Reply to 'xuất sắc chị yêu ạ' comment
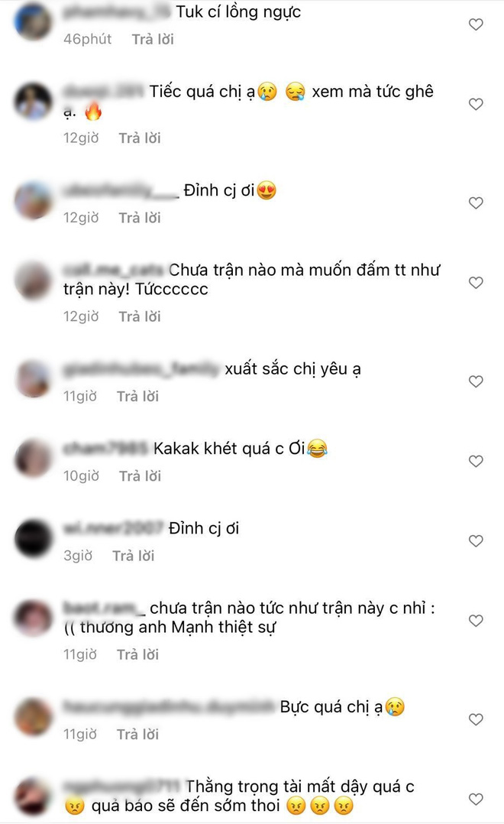Screen dimensions: 504x824 (137, 396)
